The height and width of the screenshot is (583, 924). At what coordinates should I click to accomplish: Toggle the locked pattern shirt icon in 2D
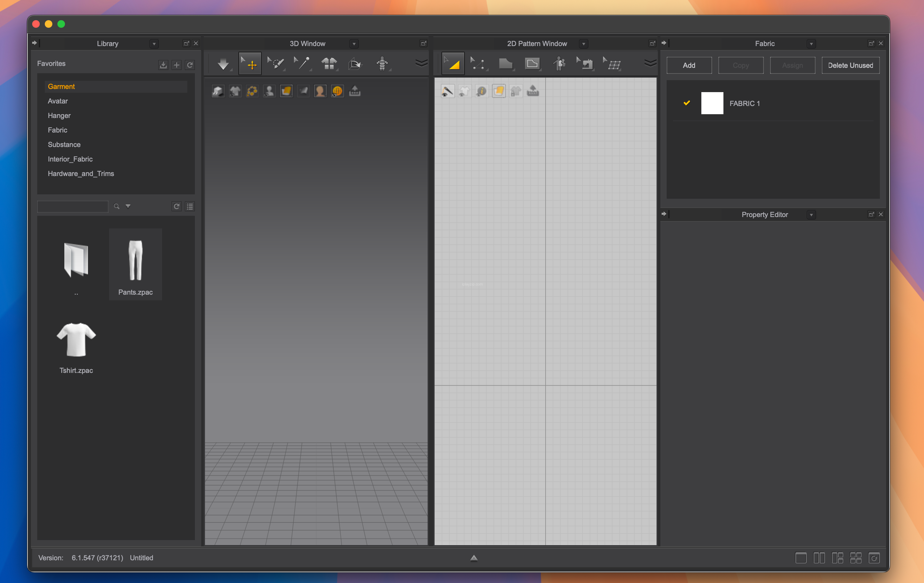click(x=516, y=91)
